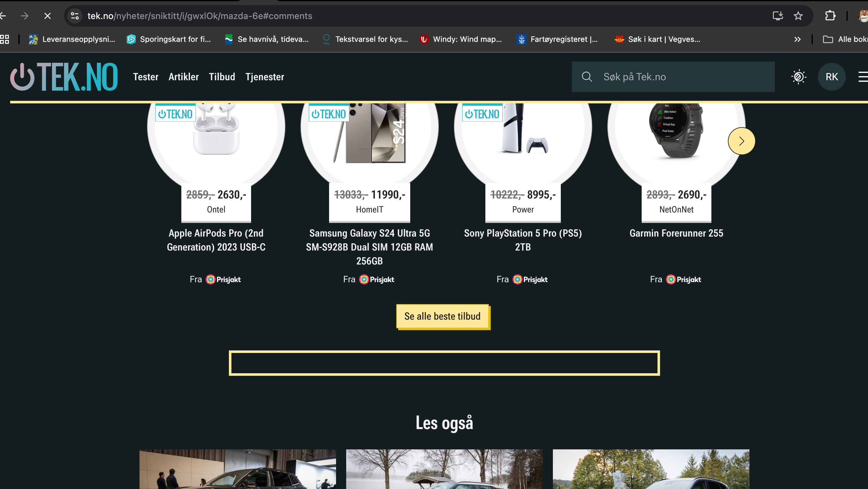868x489 pixels.
Task: Click 'Se alle beste tilbud' button
Action: (443, 316)
